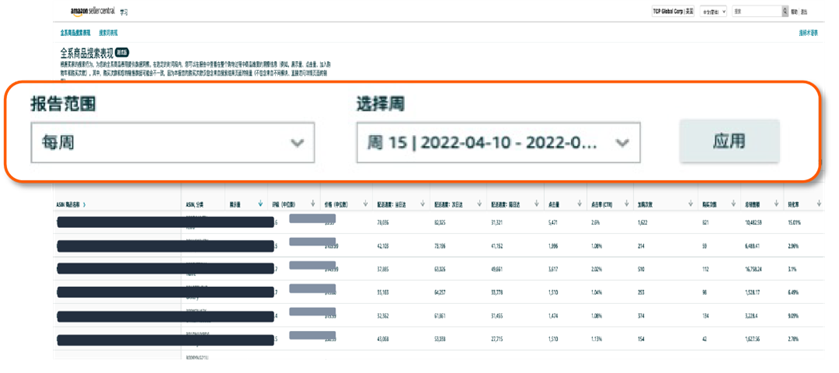Open the language selector dropdown in header
The height and width of the screenshot is (373, 839).
(713, 11)
